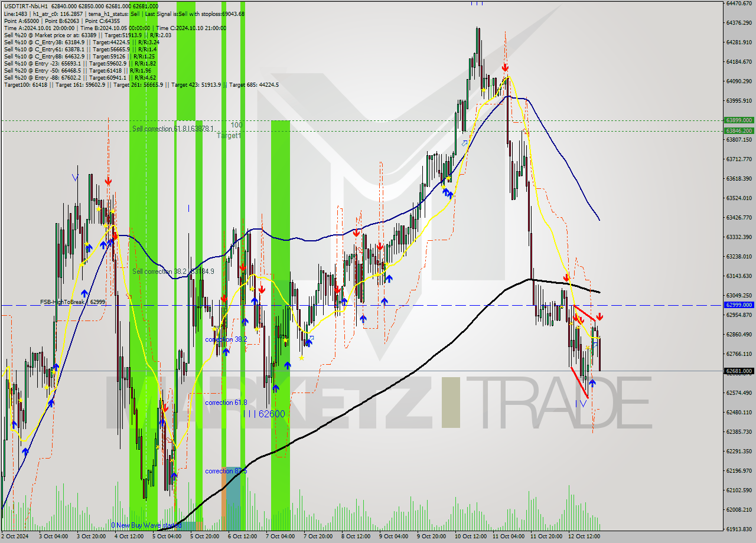Select the '11 Oct 04:00' time axis label
756x543 pixels.
point(508,537)
